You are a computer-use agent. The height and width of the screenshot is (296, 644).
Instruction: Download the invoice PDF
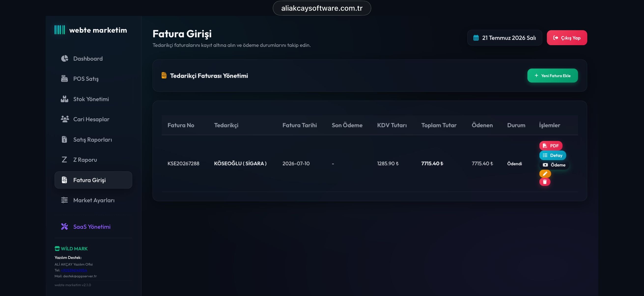pyautogui.click(x=551, y=146)
